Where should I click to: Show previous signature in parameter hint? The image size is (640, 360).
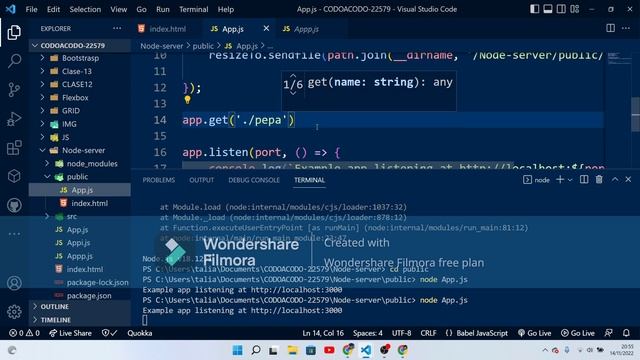[x=293, y=76]
